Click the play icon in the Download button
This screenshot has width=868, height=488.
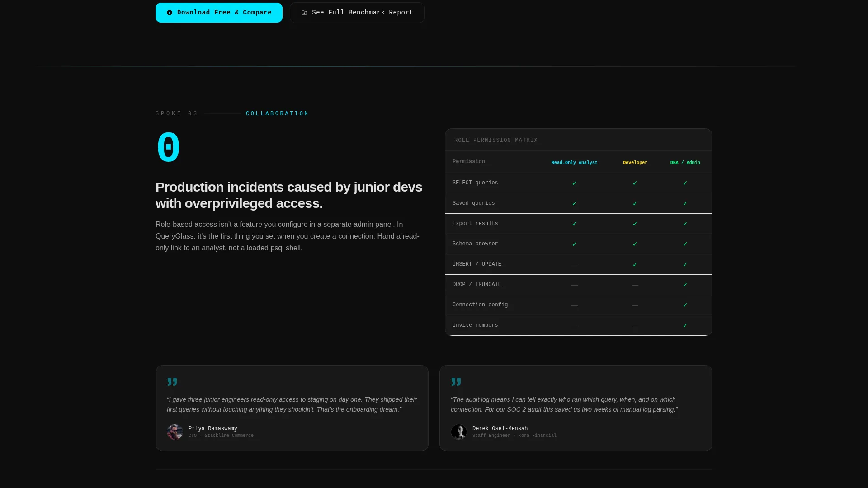tap(170, 13)
